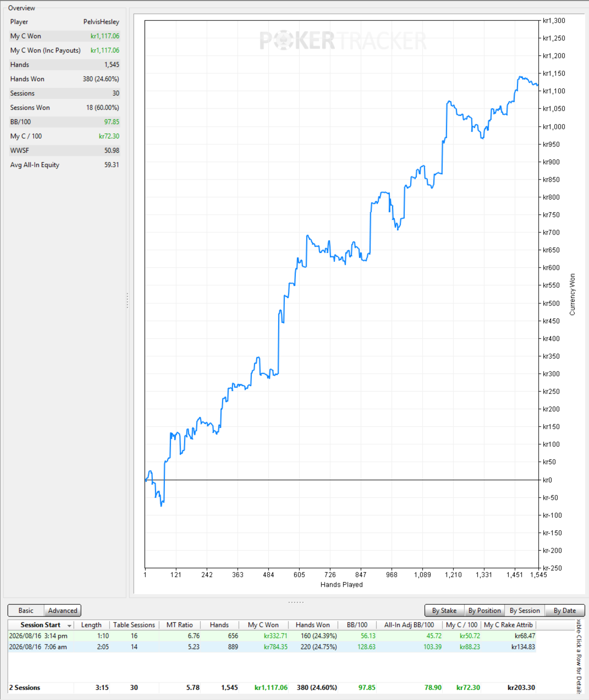Switch to the Basic view toggle
Viewport: 589px width, 700px height.
click(26, 610)
